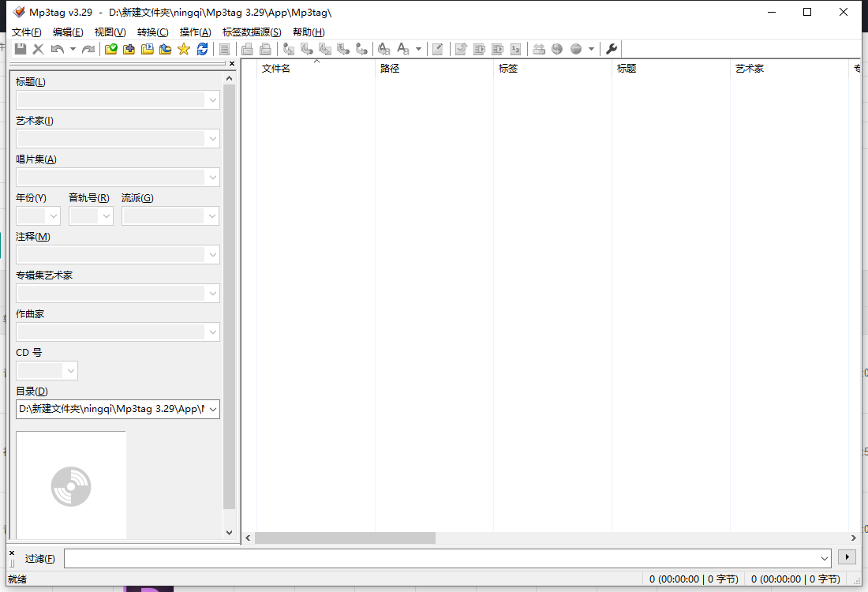Expand the 流派(G) genre dropdown
Image resolution: width=868 pixels, height=592 pixels.
click(x=212, y=216)
